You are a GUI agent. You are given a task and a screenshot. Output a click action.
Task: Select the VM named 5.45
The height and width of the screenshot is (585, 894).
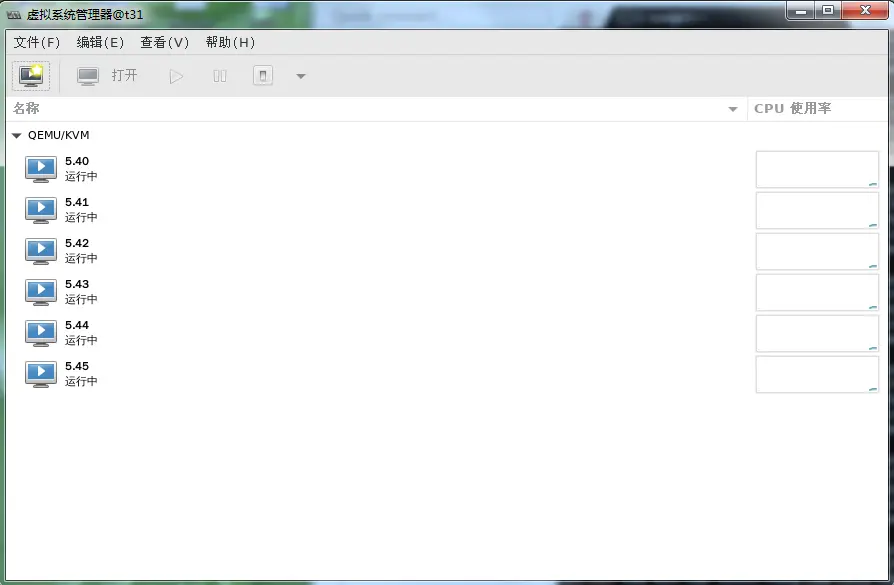point(447,374)
